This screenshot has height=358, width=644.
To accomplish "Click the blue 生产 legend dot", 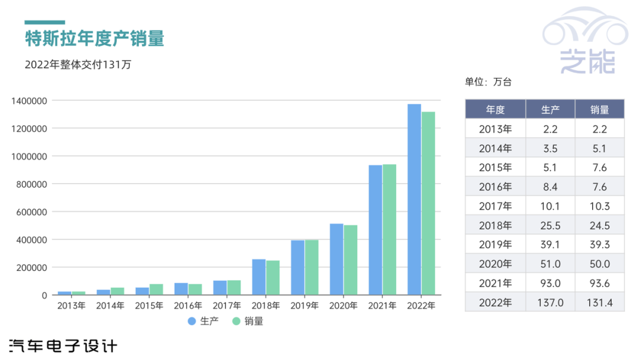I will pos(191,322).
